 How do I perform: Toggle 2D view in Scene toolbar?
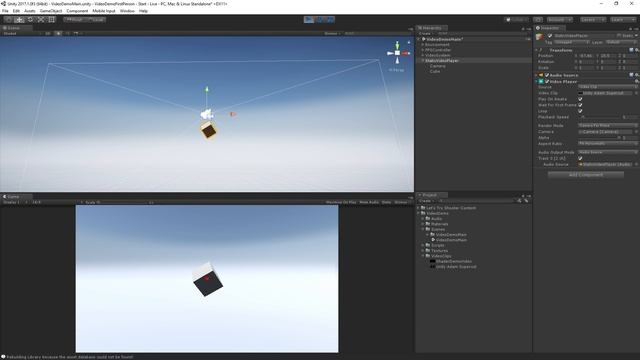click(48, 33)
